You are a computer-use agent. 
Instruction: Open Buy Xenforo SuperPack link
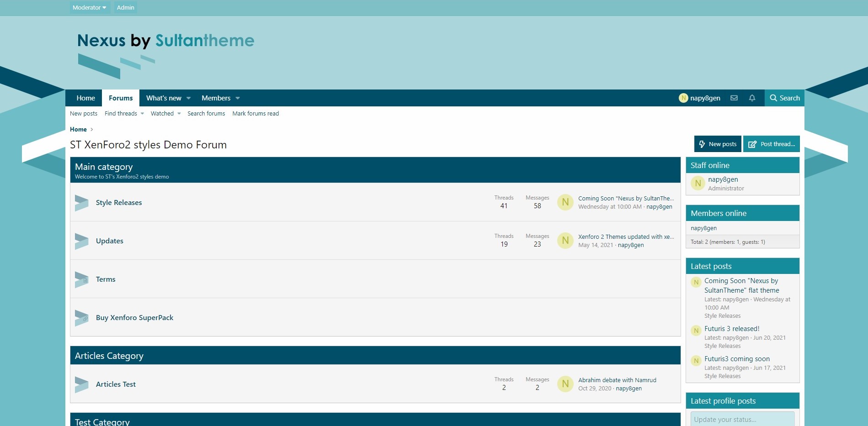(134, 318)
